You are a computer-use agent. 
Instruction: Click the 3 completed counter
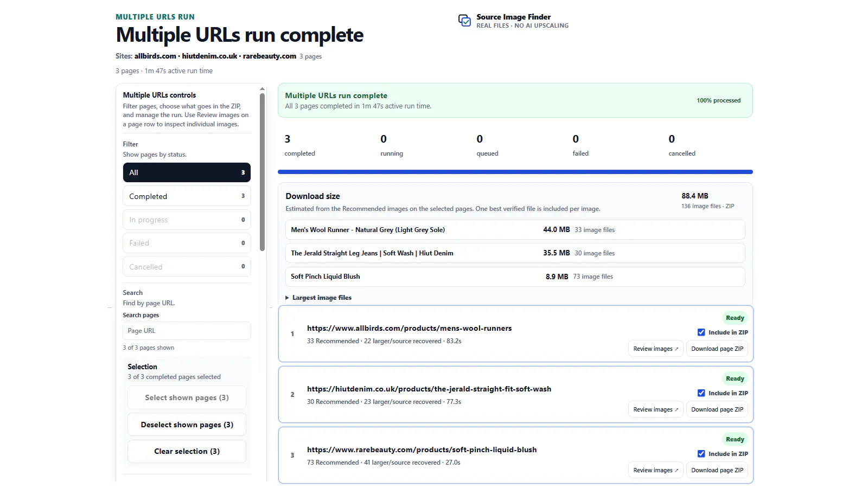pos(299,145)
